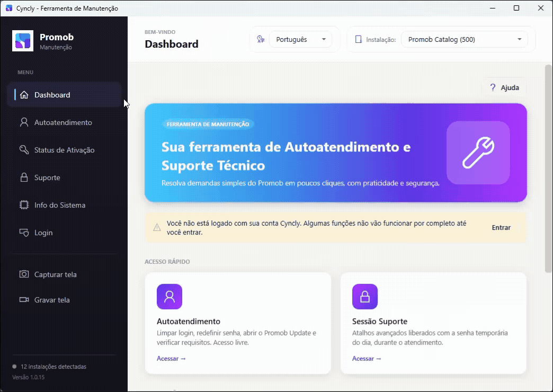Open the Português language dropdown
This screenshot has width=553, height=392.
pyautogui.click(x=300, y=40)
